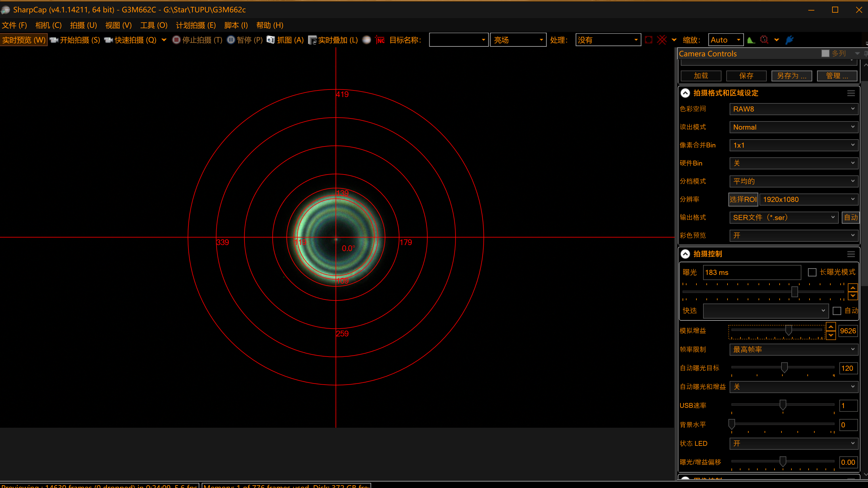
Task: Collapse the 拍摄控制 section
Action: (685, 253)
